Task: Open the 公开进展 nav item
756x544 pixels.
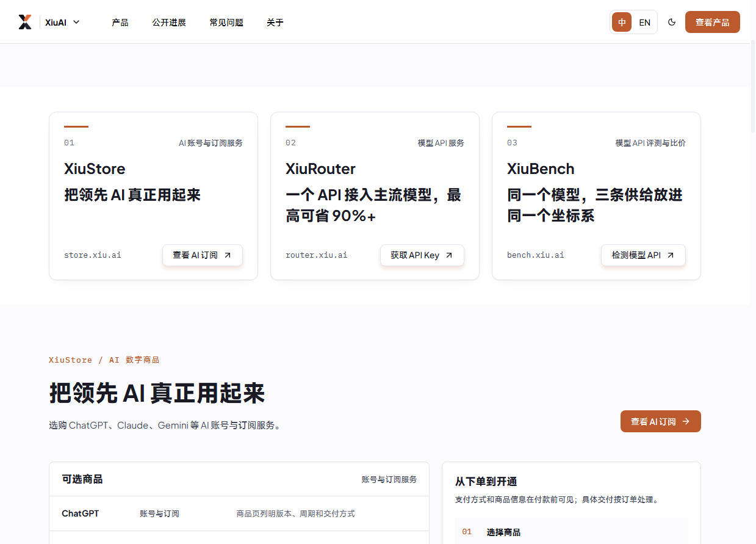Action: pyautogui.click(x=169, y=23)
